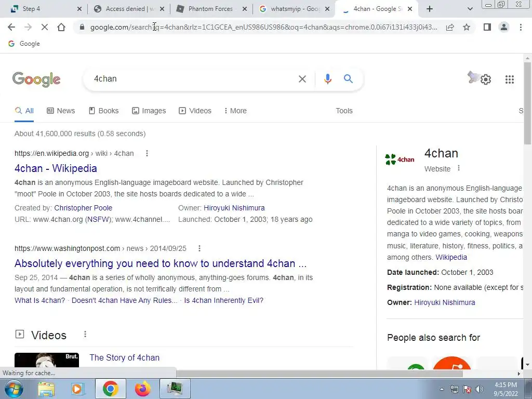Select the Videos search filter
Screen dimensions: 532x399
(195, 111)
